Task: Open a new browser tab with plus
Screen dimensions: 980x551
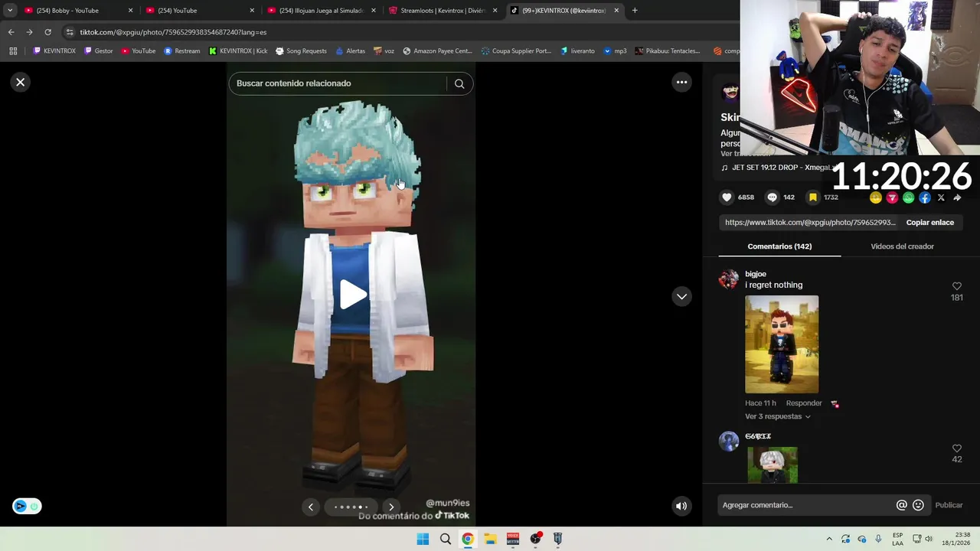Action: 634,11
